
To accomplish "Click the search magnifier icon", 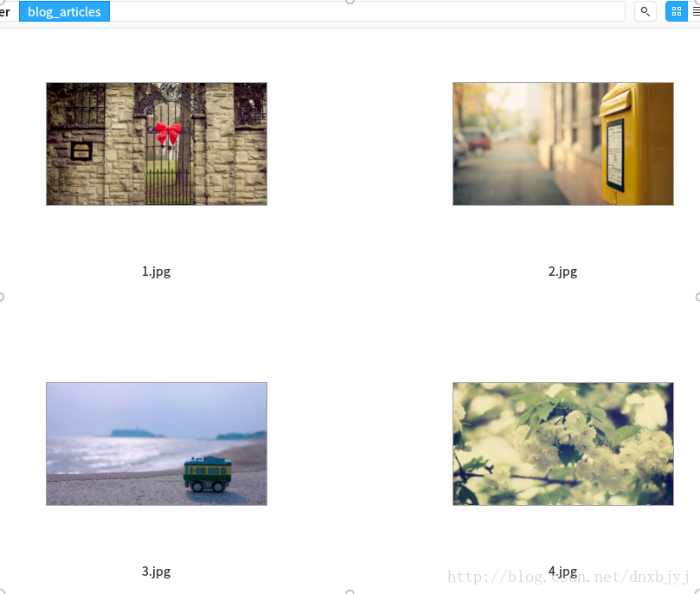I will tap(645, 11).
